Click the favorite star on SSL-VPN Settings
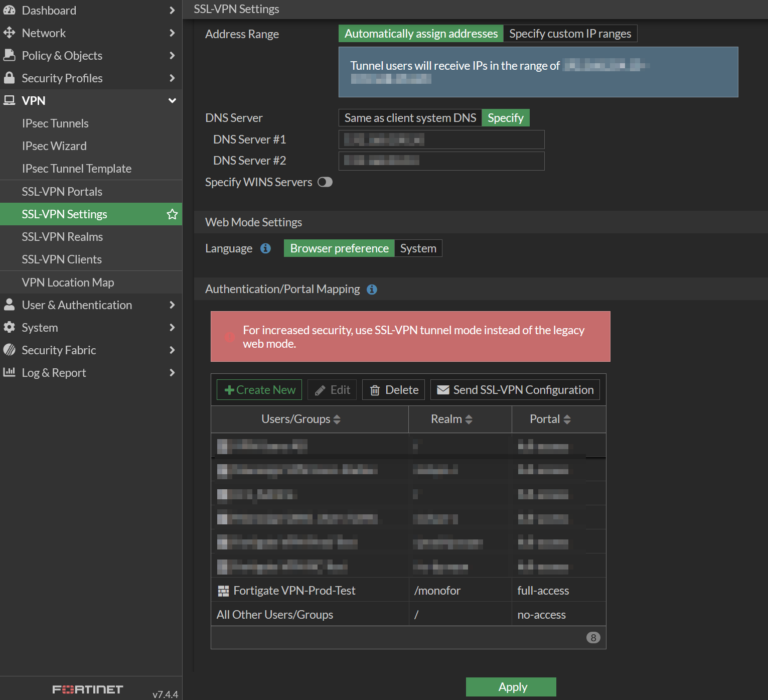Screen dimensions: 768x700 coord(172,214)
